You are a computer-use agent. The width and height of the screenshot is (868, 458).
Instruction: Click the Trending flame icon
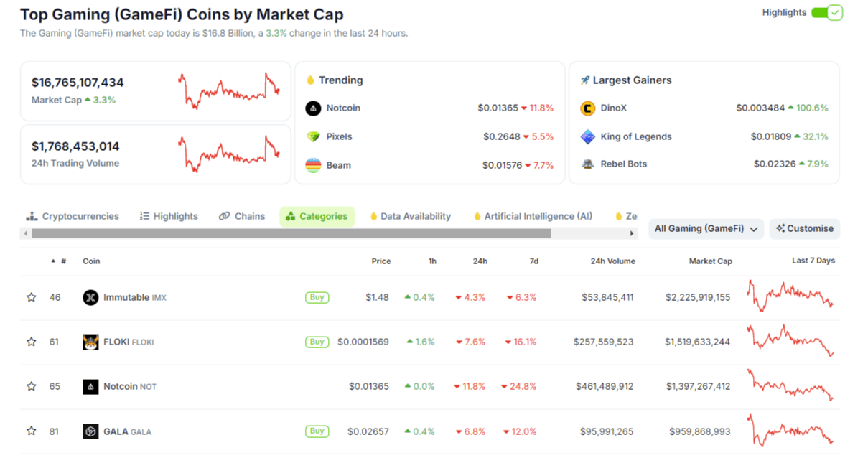pos(310,80)
